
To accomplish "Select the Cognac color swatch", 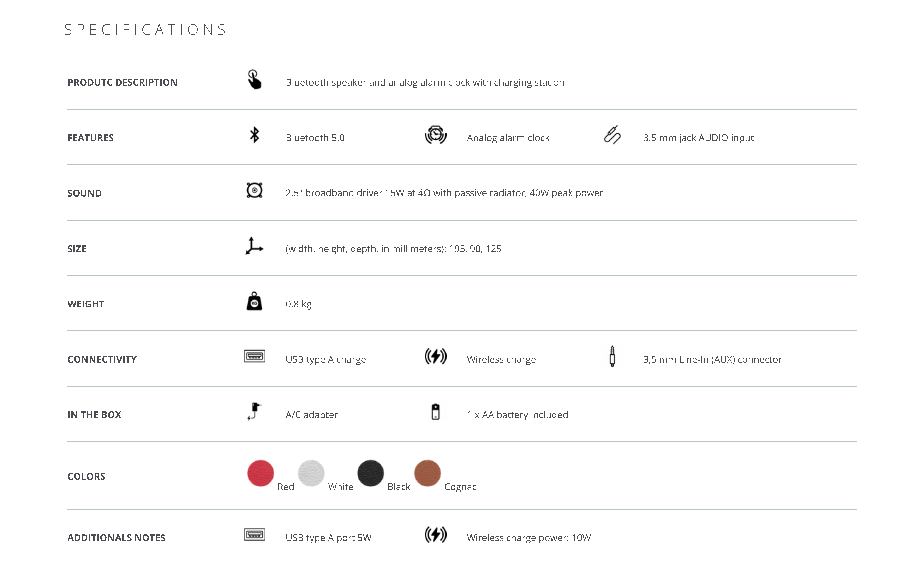I will pyautogui.click(x=427, y=473).
